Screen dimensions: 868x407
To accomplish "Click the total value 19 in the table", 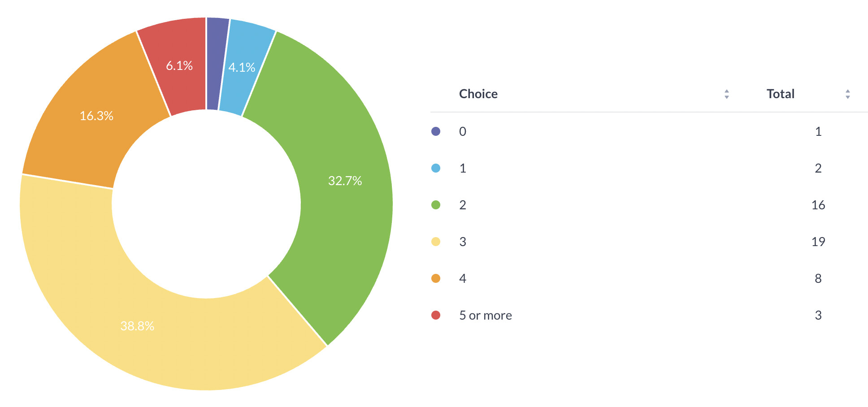I will (818, 242).
